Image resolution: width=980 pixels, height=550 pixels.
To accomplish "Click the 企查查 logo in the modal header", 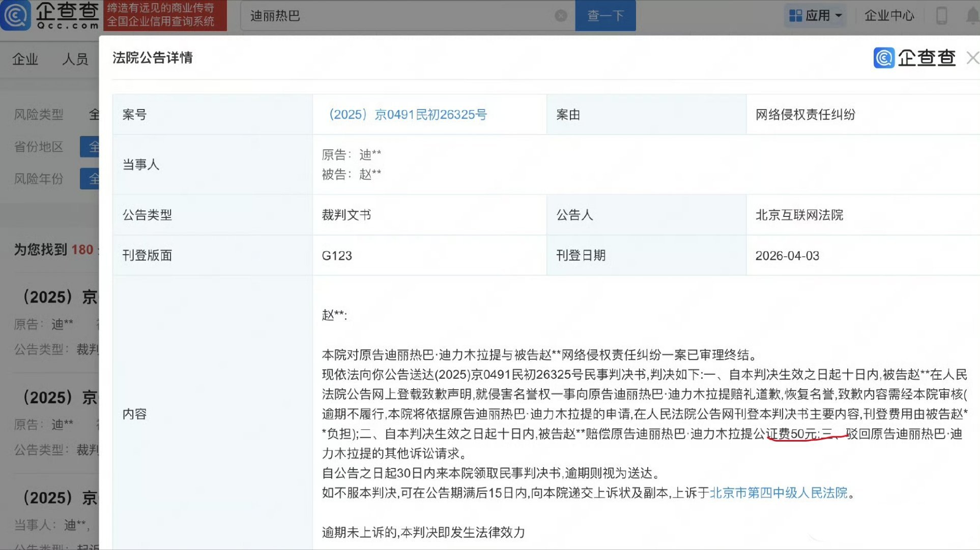I will (x=914, y=58).
